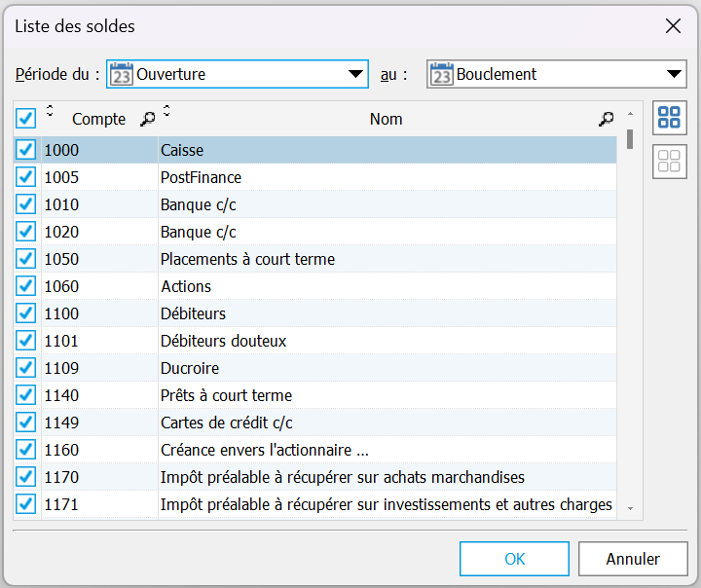Image resolution: width=701 pixels, height=588 pixels.
Task: Click the Nom column search magnifier
Action: pyautogui.click(x=606, y=119)
